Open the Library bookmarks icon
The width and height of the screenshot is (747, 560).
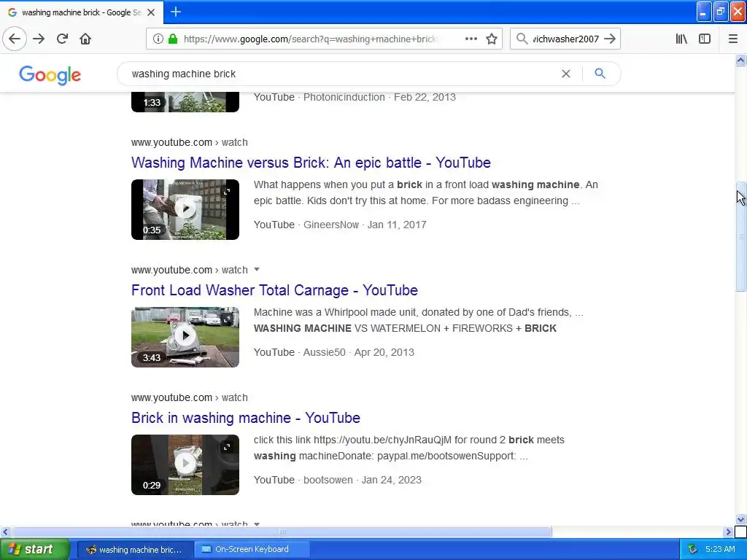681,39
